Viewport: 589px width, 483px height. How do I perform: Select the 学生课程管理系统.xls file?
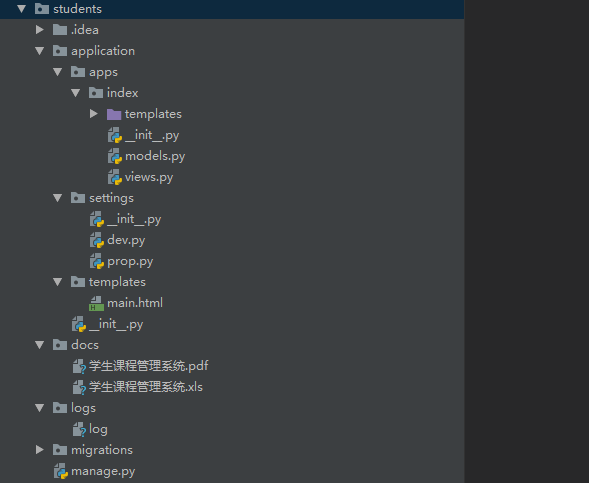click(x=146, y=387)
